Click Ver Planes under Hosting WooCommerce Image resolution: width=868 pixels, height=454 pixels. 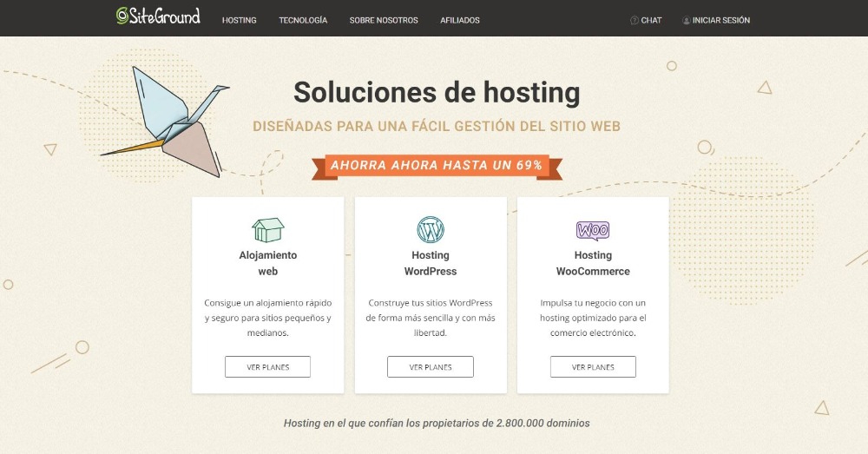(593, 367)
